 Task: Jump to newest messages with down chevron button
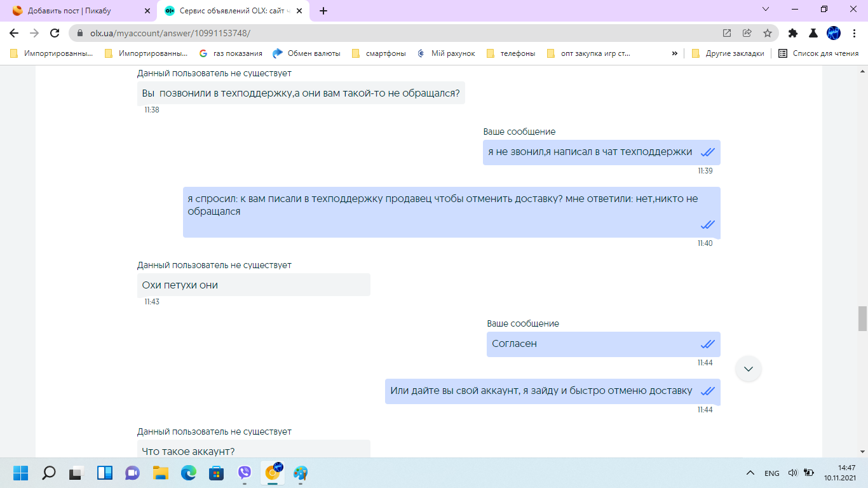coord(749,369)
